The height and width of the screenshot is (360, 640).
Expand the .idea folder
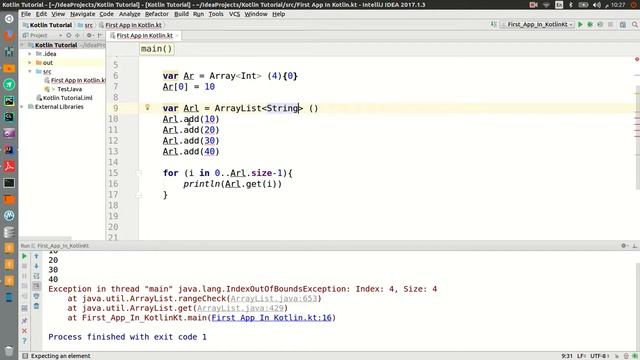pyautogui.click(x=30, y=54)
